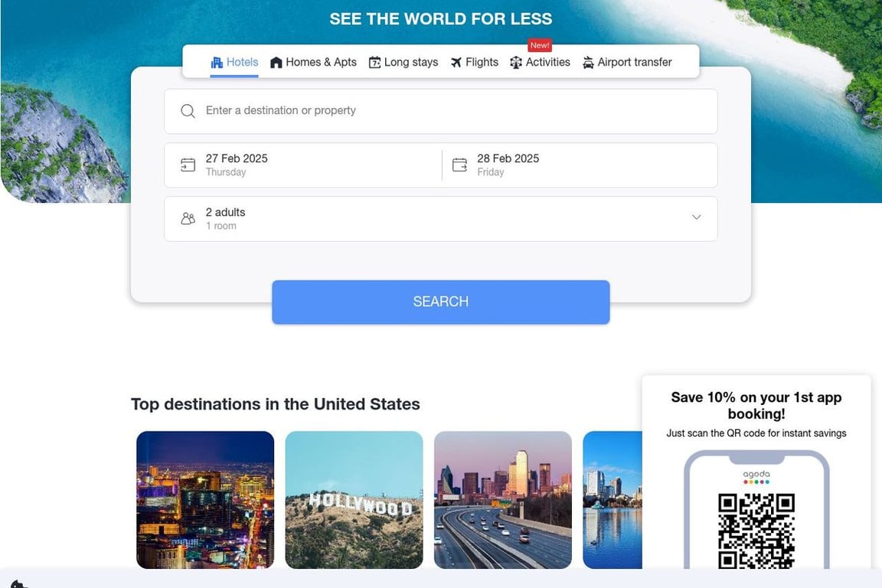
Task: Click the Homes & Apts house icon
Action: coord(276,63)
